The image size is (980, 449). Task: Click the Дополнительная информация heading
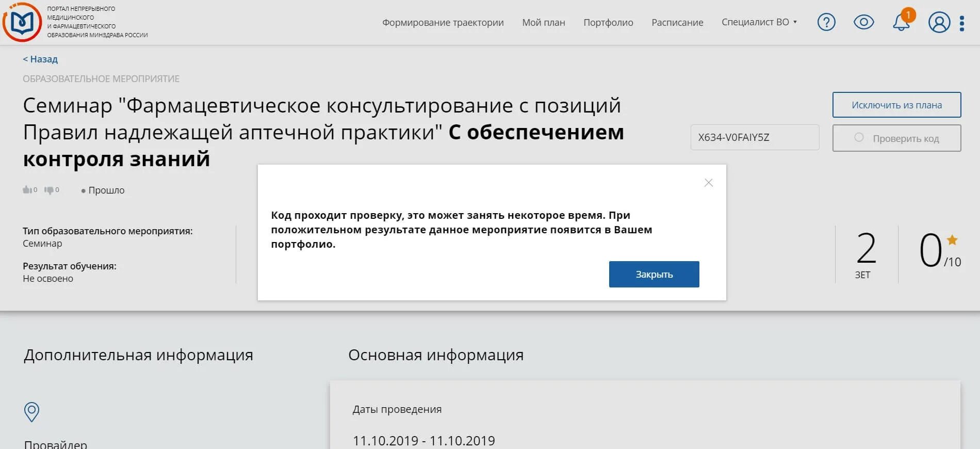tap(138, 355)
